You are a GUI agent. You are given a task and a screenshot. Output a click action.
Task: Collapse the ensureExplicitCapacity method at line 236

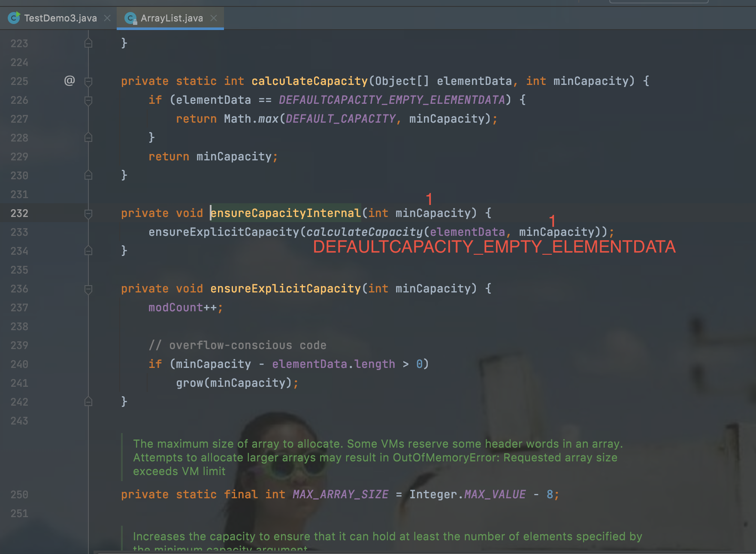click(x=88, y=289)
